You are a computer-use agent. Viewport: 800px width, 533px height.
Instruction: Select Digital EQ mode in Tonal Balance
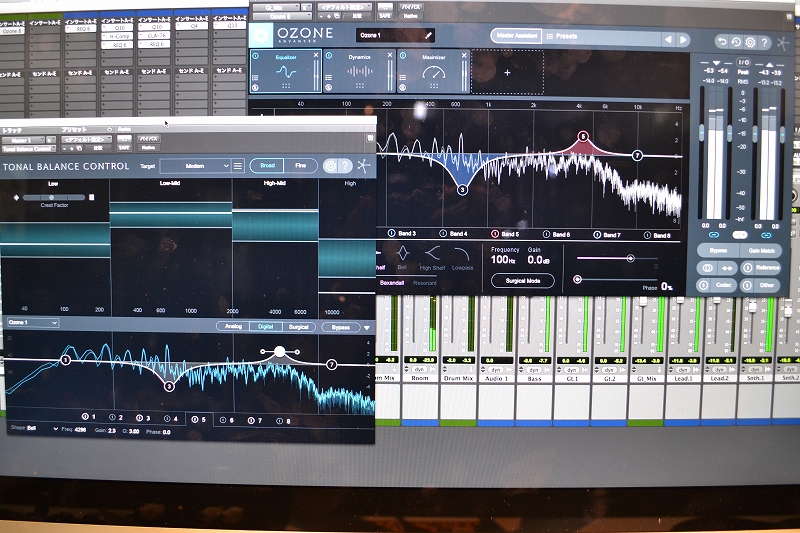[265, 326]
